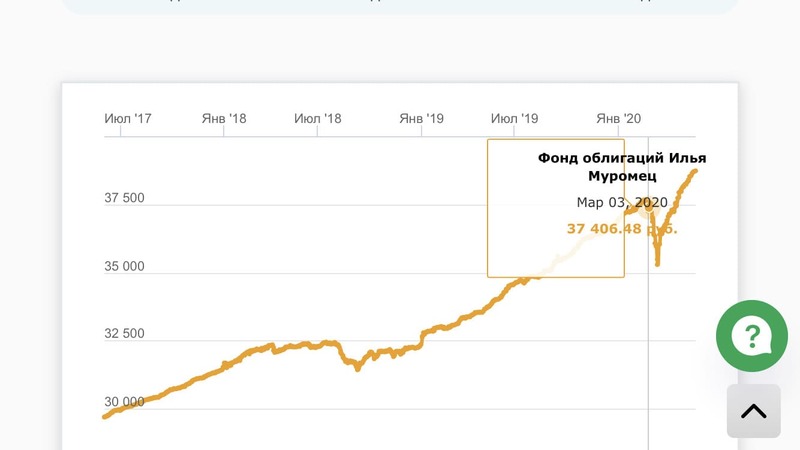Click the 30 000 value axis label
The image size is (800, 450).
(125, 402)
